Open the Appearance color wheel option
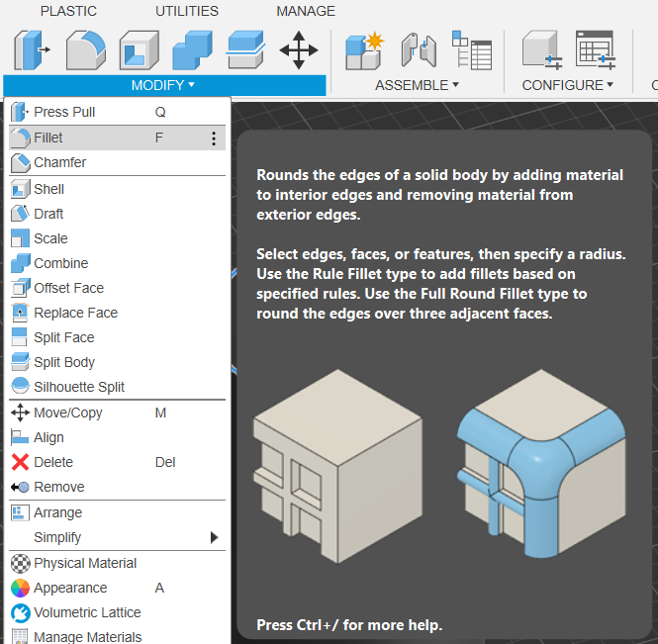The width and height of the screenshot is (658, 644). (x=70, y=588)
